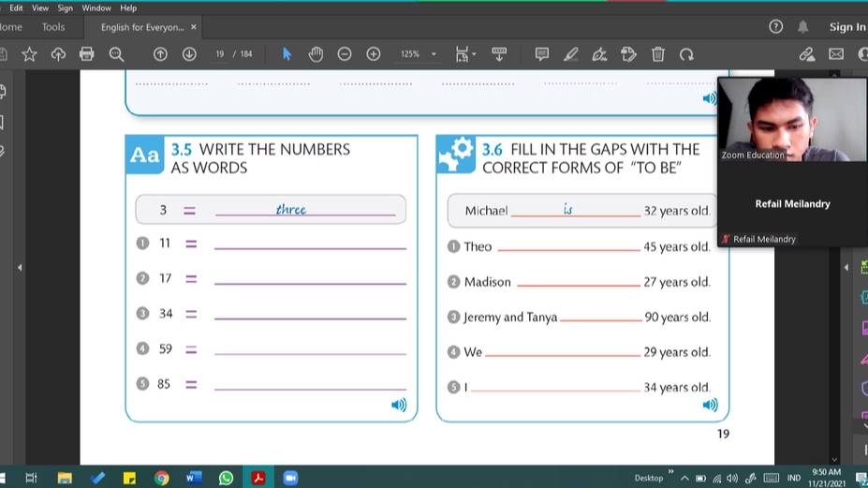Select the English for Everyone document tab
The image size is (868, 488).
142,27
